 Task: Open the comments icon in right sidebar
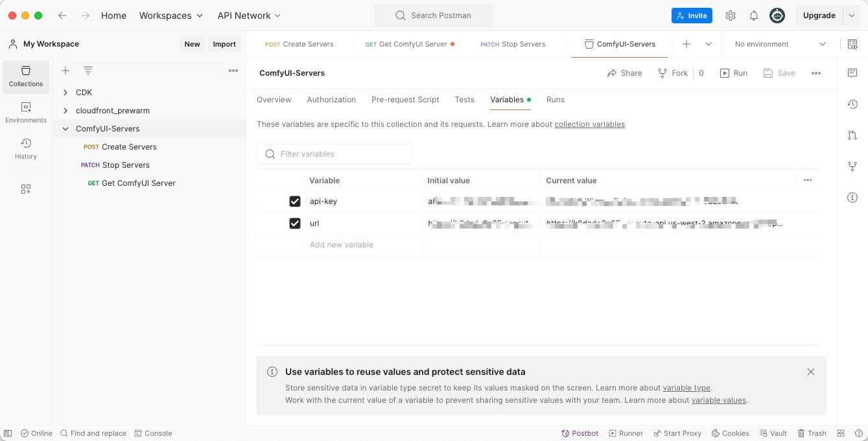(x=852, y=73)
